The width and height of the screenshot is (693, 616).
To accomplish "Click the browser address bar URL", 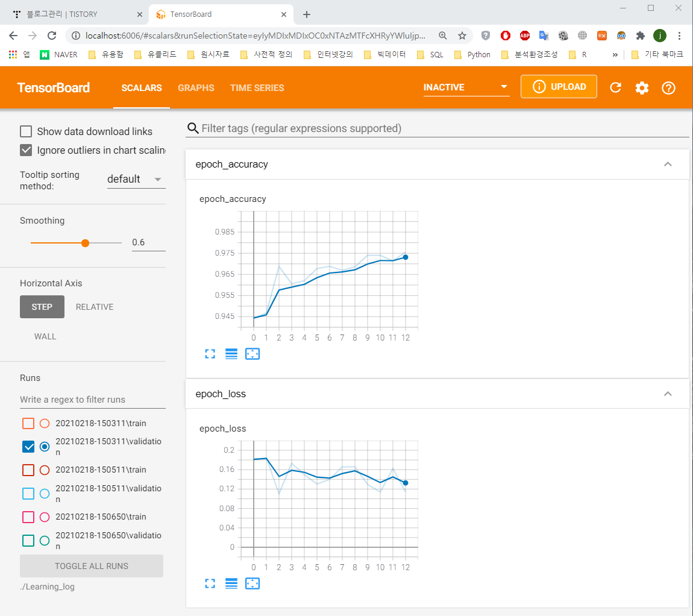I will [255, 36].
